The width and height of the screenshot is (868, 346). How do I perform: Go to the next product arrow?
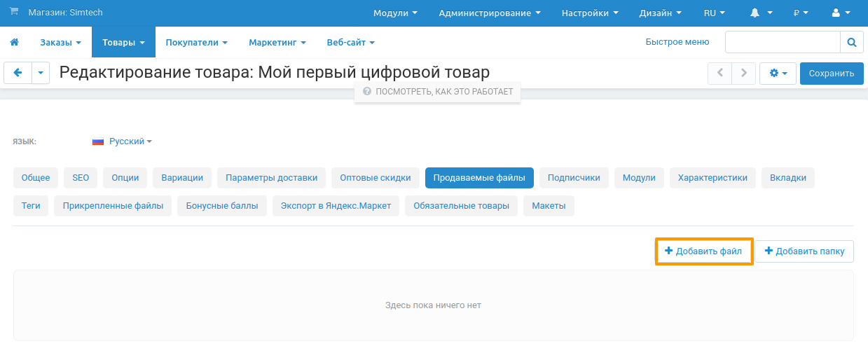(744, 74)
